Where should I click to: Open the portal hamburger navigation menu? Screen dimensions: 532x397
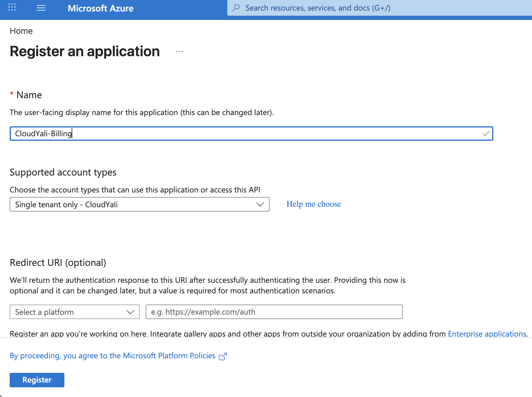pos(41,8)
